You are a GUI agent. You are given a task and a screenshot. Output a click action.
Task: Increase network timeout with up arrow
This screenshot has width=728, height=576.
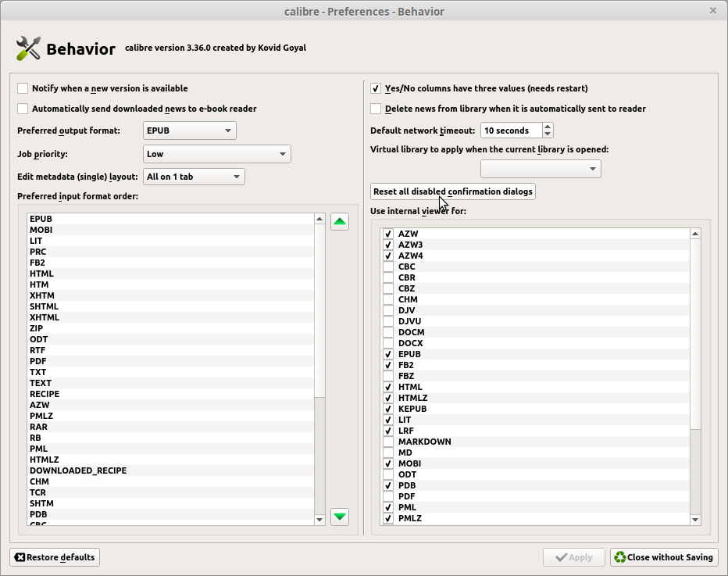click(548, 127)
